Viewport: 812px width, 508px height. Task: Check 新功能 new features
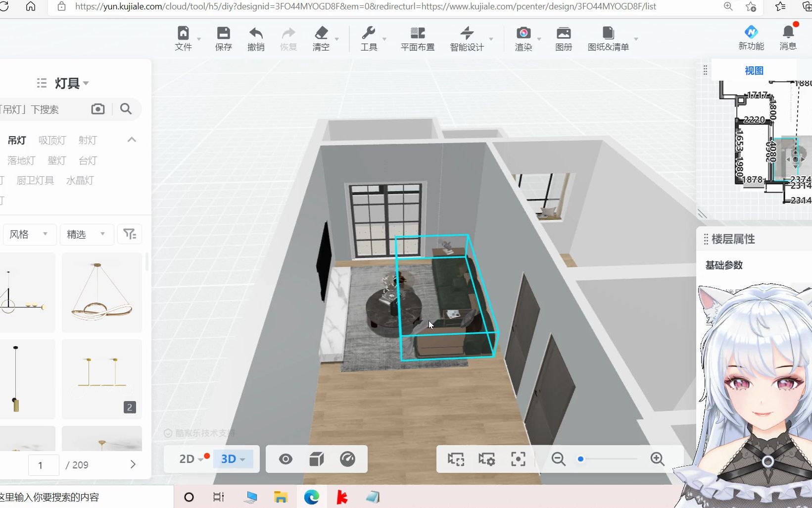click(751, 38)
